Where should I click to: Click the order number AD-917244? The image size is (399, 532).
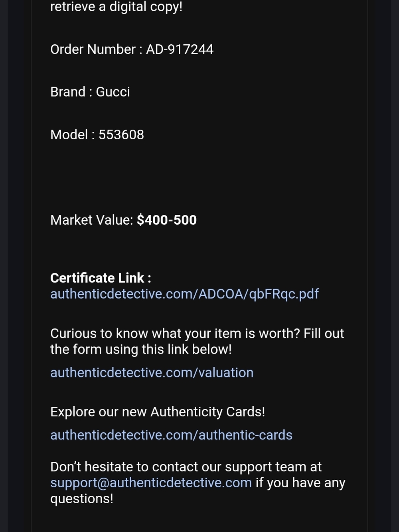pyautogui.click(x=180, y=49)
